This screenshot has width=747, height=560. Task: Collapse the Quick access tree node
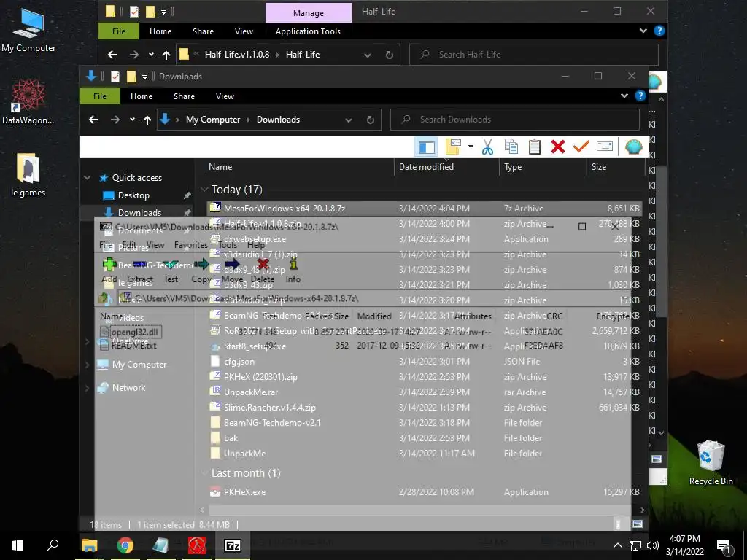(x=88, y=178)
